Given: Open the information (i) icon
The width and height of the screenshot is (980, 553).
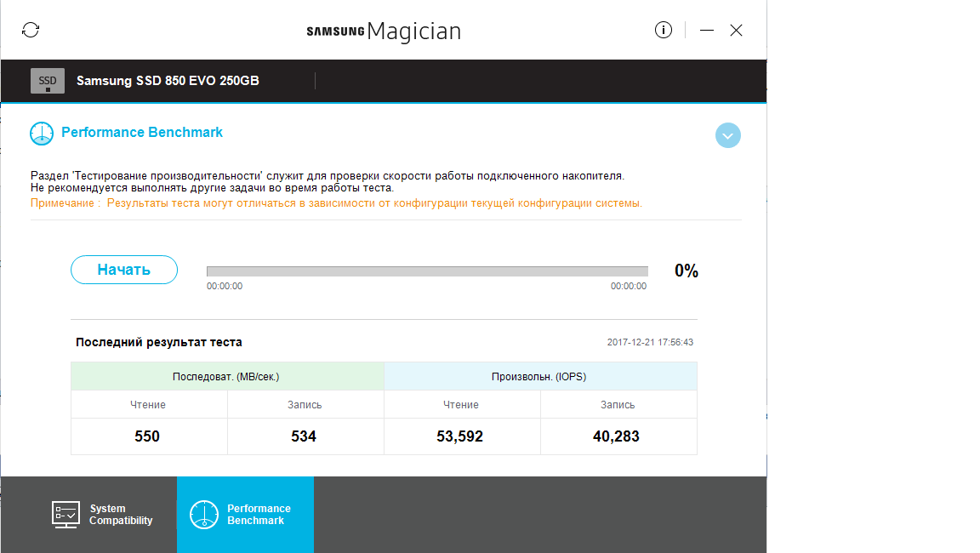Looking at the screenshot, I should (x=664, y=31).
